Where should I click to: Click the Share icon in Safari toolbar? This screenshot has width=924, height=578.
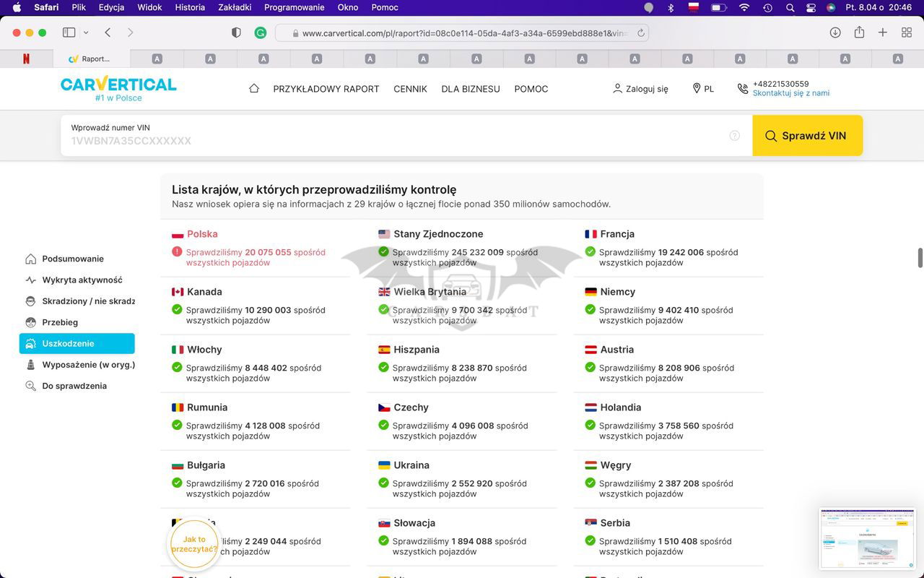click(859, 33)
